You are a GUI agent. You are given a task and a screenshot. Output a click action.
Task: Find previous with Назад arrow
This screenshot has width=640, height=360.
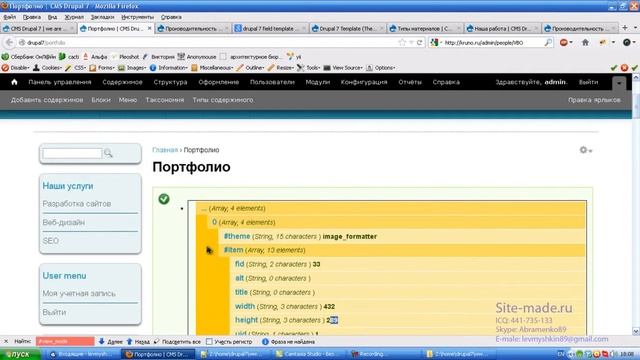click(x=138, y=342)
